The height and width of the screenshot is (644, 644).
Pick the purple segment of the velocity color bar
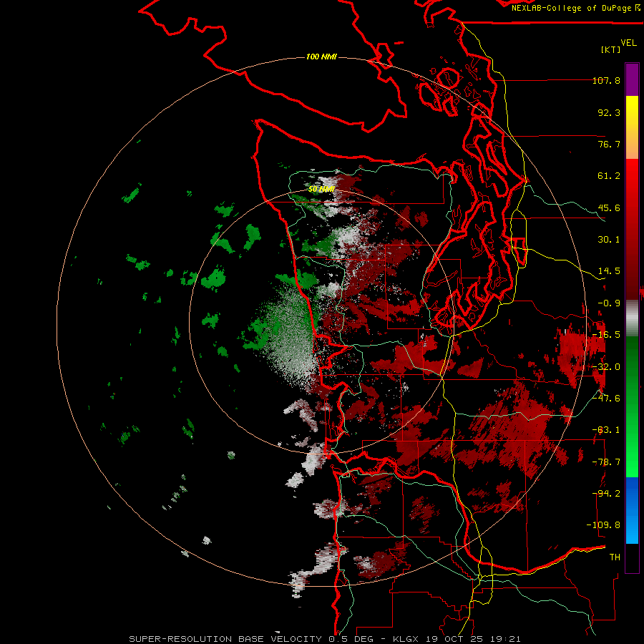(x=632, y=79)
